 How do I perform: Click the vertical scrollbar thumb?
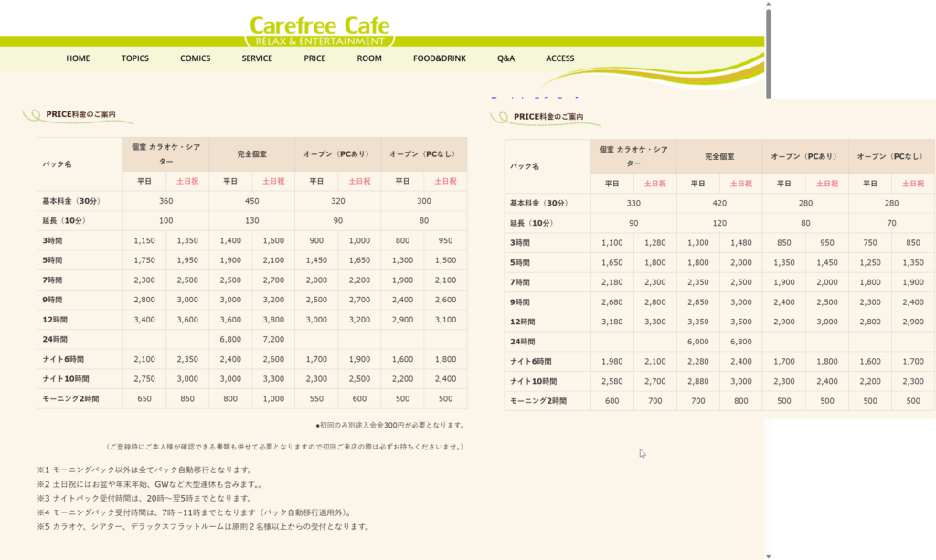[768, 54]
